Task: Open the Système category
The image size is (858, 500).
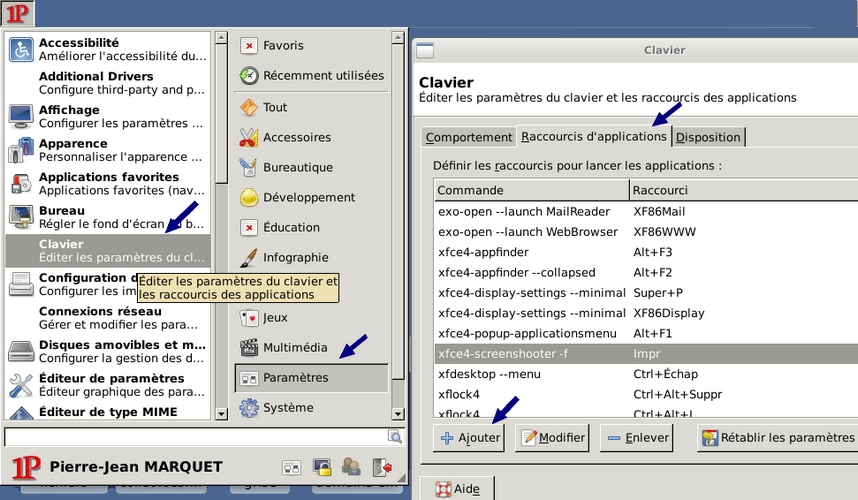Action: [288, 407]
